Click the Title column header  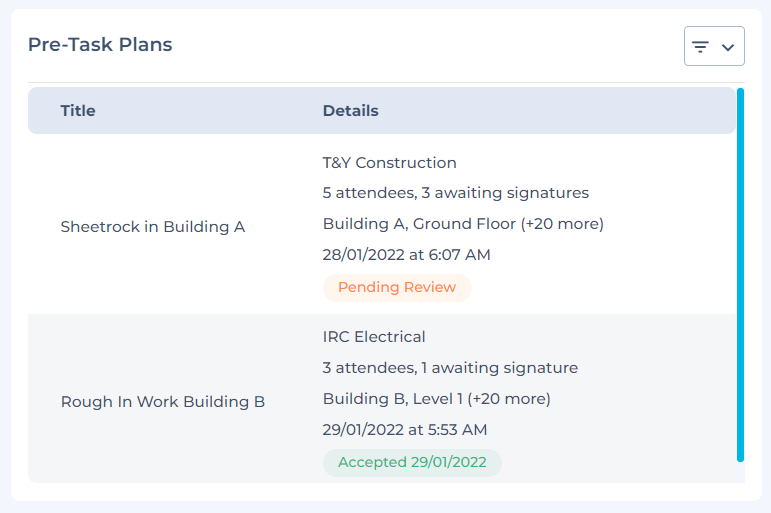[x=78, y=111]
